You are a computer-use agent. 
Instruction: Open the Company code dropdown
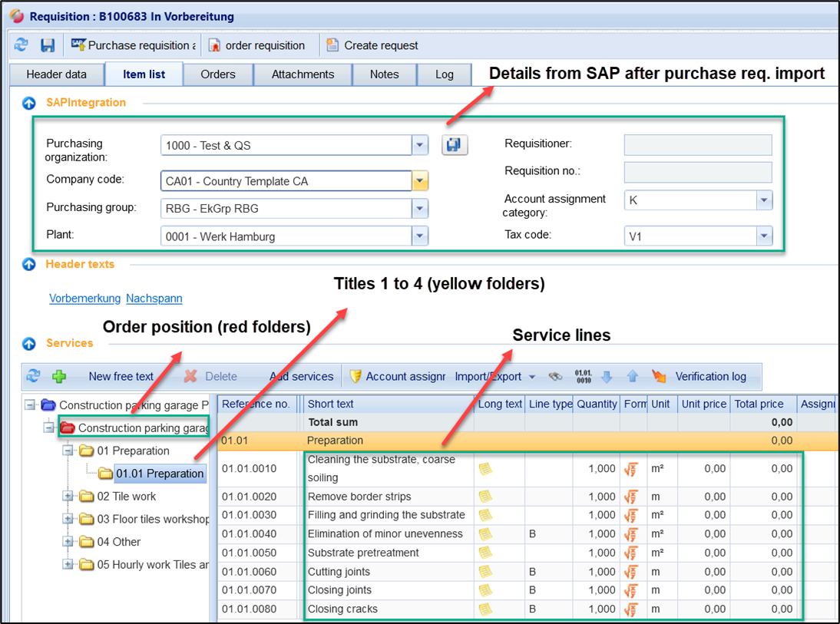(420, 181)
